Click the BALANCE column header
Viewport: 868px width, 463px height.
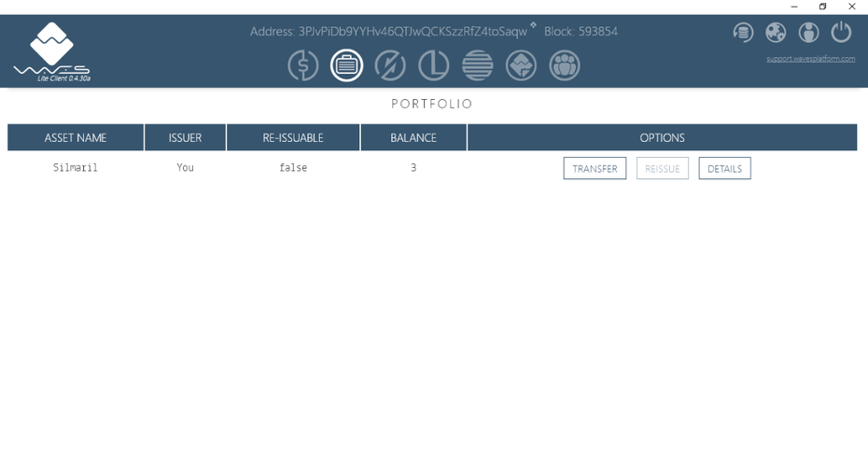[413, 138]
